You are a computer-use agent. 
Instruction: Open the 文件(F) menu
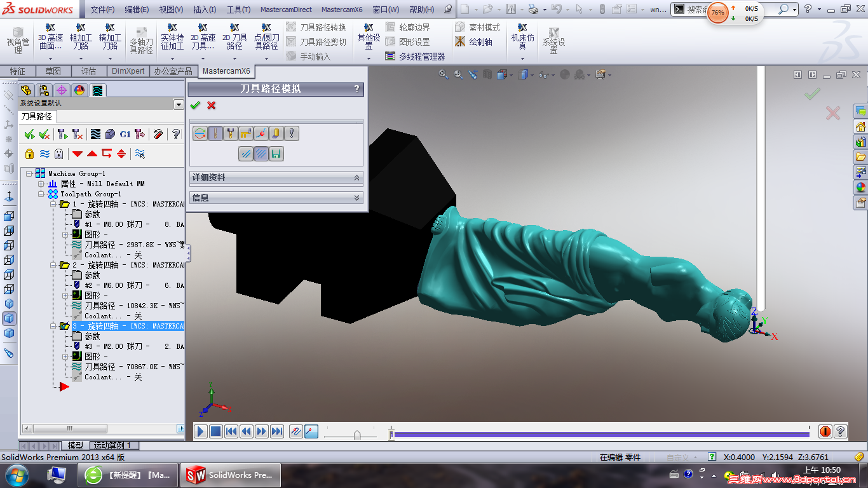point(102,10)
